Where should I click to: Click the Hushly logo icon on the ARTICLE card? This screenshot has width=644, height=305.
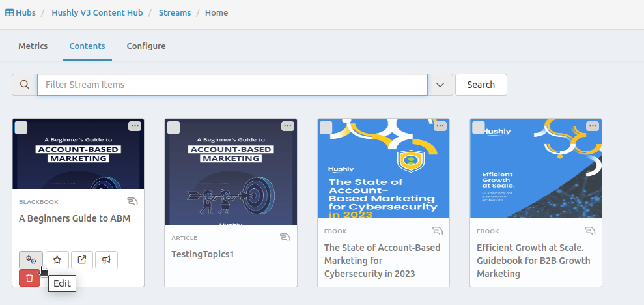pyautogui.click(x=285, y=237)
